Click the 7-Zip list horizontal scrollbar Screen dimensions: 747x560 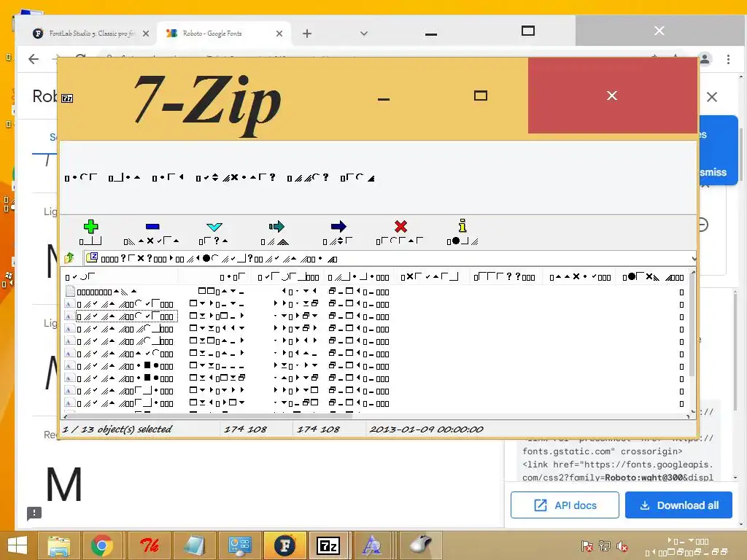point(209,416)
